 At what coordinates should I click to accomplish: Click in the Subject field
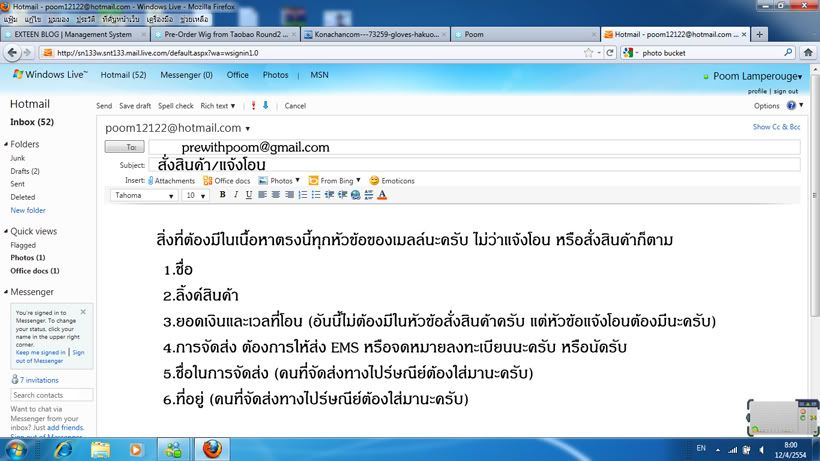coord(474,165)
